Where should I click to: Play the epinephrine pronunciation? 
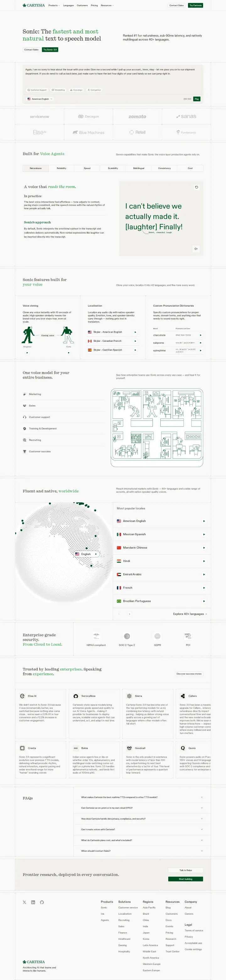pos(201,350)
